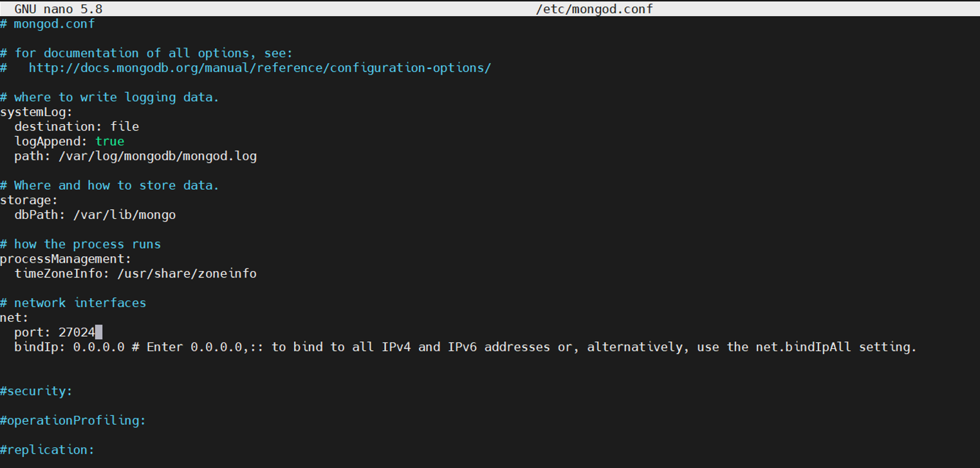980x468 pixels.
Task: Place cursor on port value 27024
Action: click(x=77, y=332)
